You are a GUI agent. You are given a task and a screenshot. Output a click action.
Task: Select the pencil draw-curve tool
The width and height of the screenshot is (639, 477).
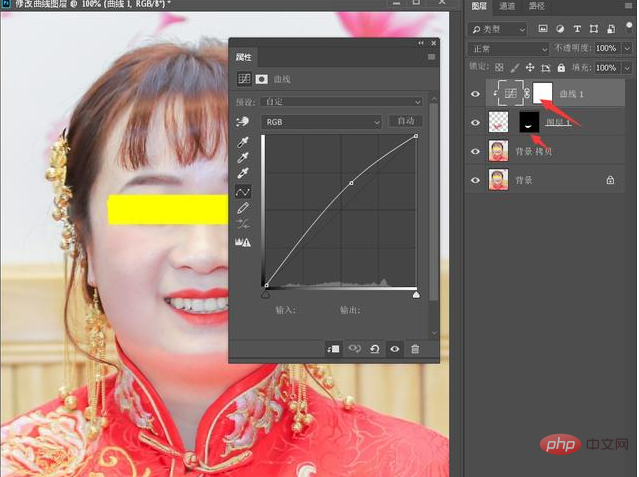point(243,208)
